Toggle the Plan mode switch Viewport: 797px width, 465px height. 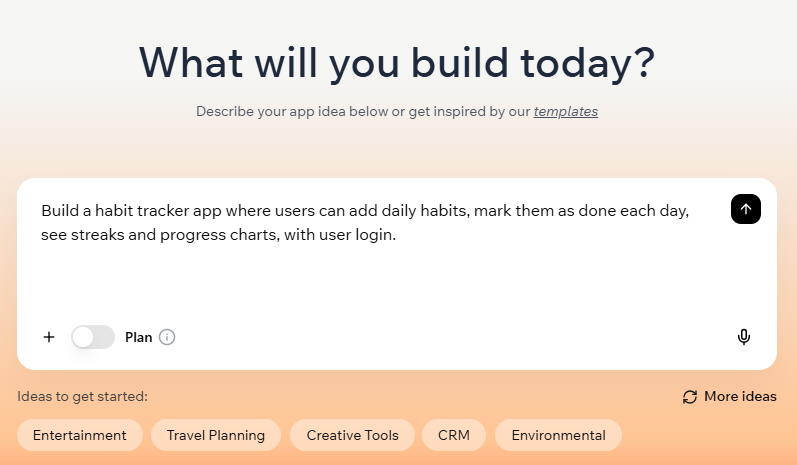(x=93, y=337)
